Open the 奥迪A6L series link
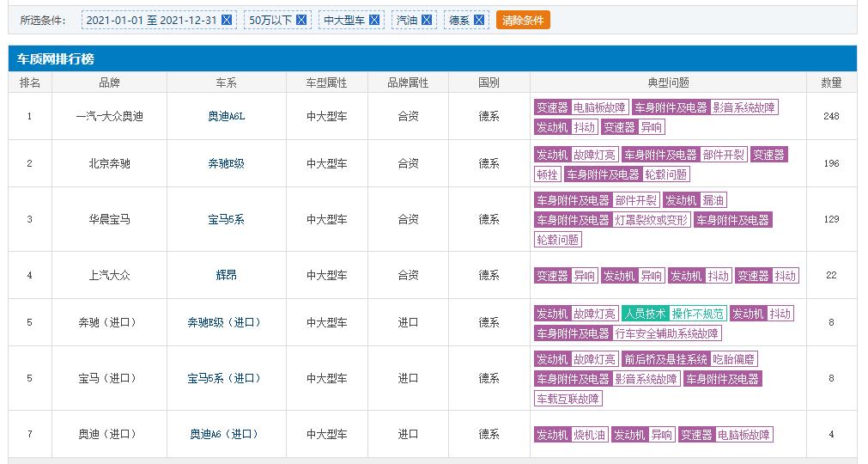Screen dimensions: 868x464 pyautogui.click(x=226, y=116)
